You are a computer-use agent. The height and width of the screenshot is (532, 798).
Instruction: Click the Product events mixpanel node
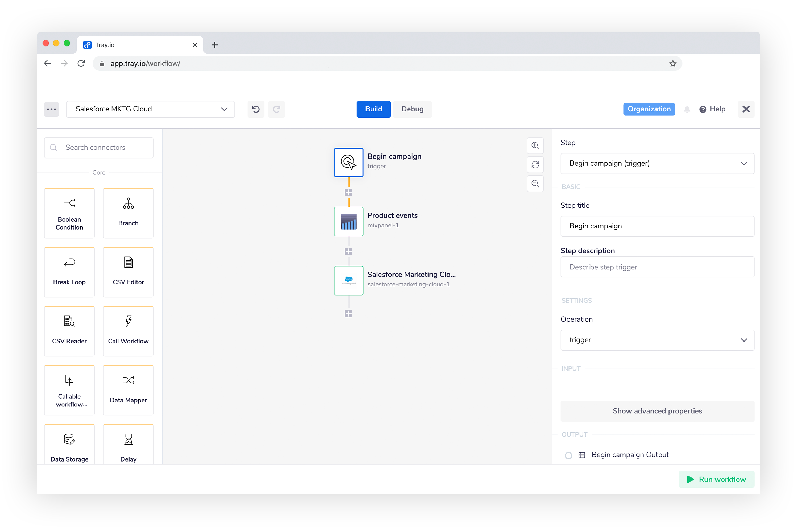pyautogui.click(x=348, y=220)
